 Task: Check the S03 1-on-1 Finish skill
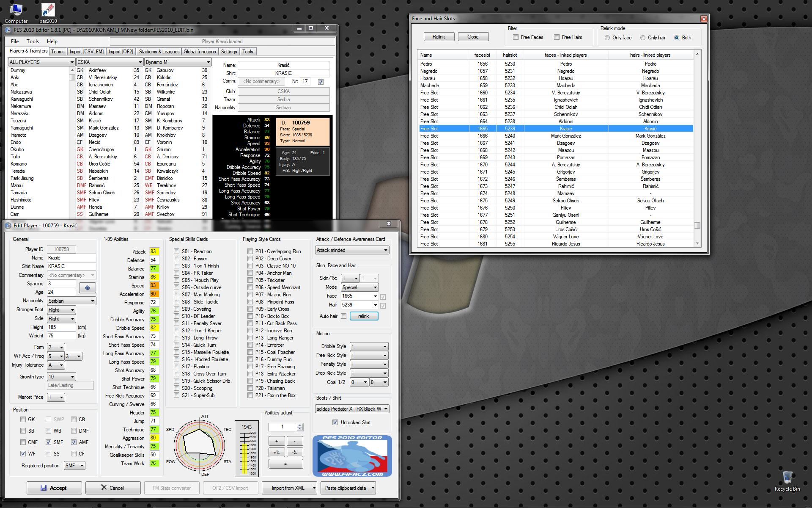177,266
